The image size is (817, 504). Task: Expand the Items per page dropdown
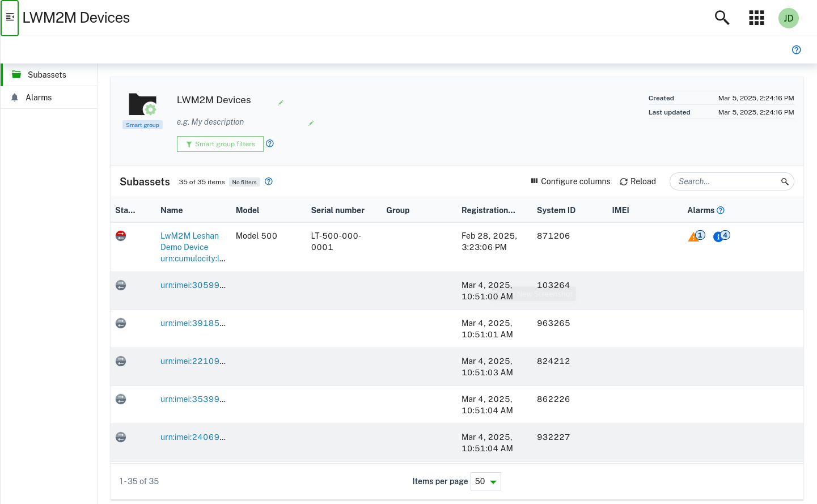coord(486,481)
